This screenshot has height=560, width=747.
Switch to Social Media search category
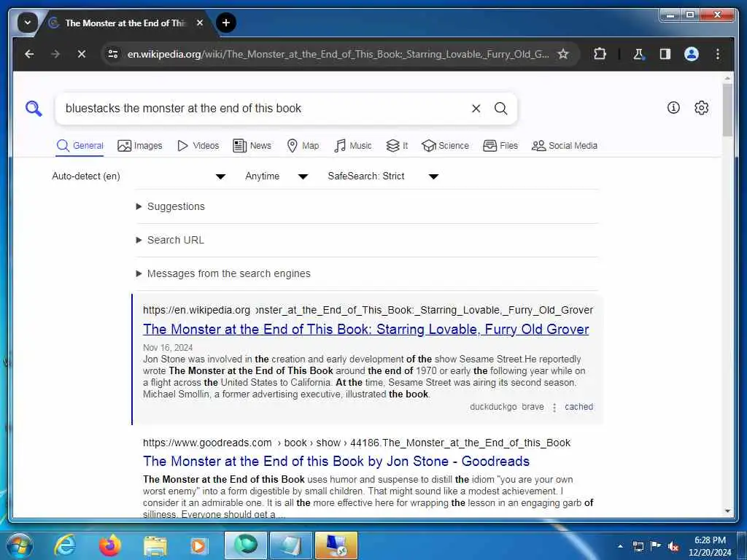tap(565, 146)
